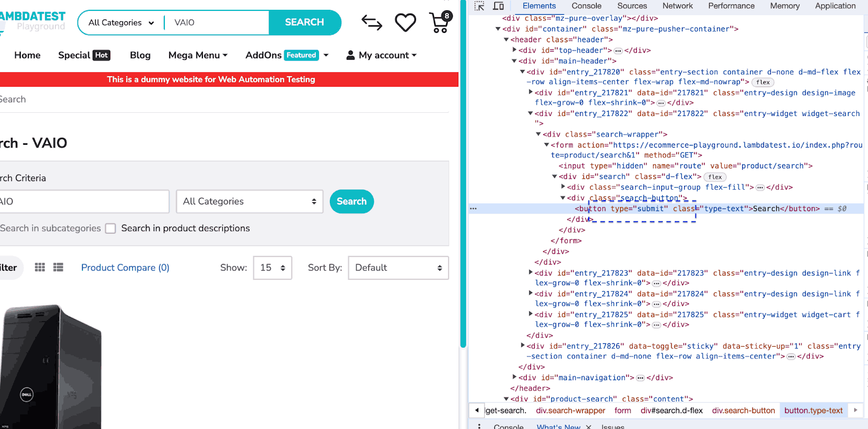Toggle Search in product descriptions checkbox

point(111,228)
